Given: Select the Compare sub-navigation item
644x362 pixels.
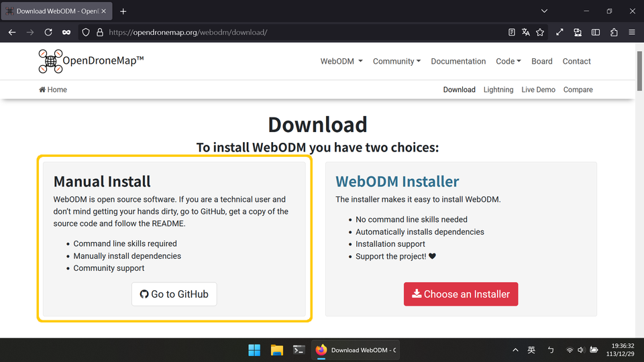Looking at the screenshot, I should tap(578, 89).
